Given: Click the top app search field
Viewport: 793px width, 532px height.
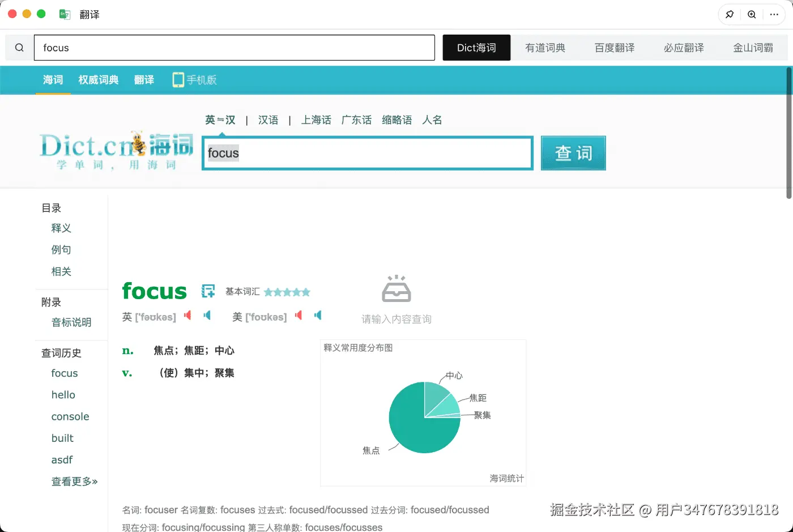Looking at the screenshot, I should point(235,48).
